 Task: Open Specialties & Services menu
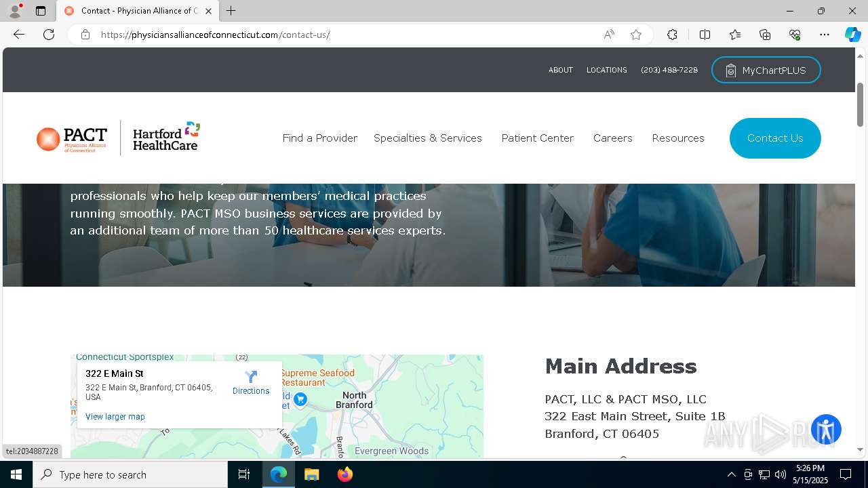click(428, 138)
